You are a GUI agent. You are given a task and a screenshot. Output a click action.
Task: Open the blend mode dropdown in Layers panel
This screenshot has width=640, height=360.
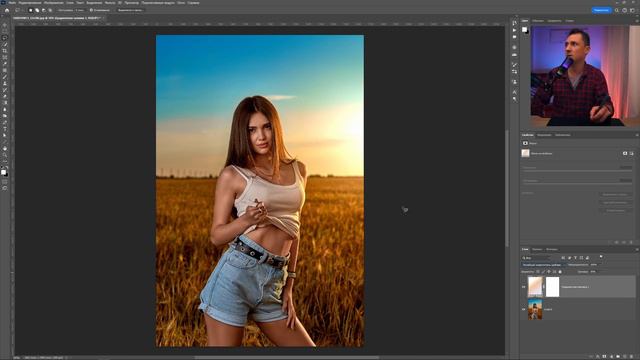pos(543,265)
